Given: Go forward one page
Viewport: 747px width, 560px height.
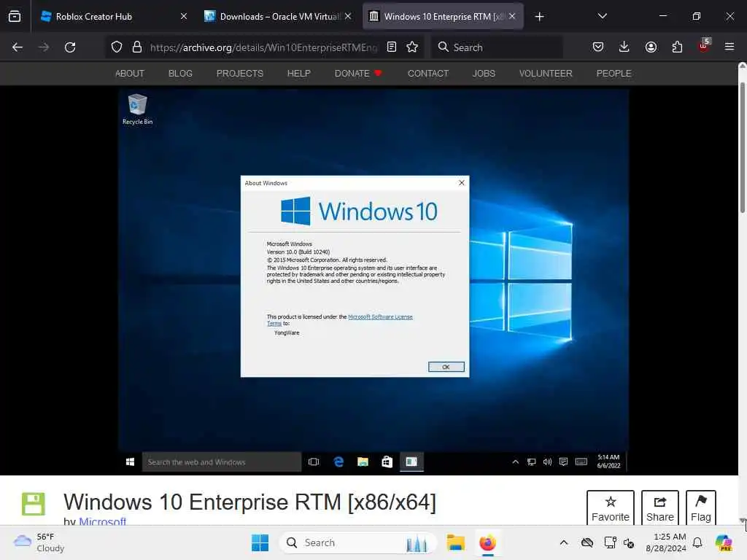Looking at the screenshot, I should click(44, 47).
